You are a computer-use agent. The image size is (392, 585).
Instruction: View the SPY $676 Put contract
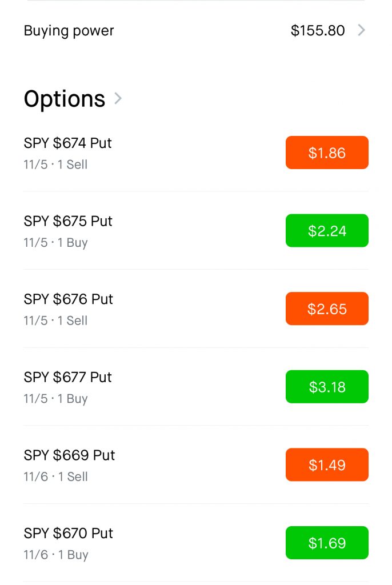[x=68, y=299]
